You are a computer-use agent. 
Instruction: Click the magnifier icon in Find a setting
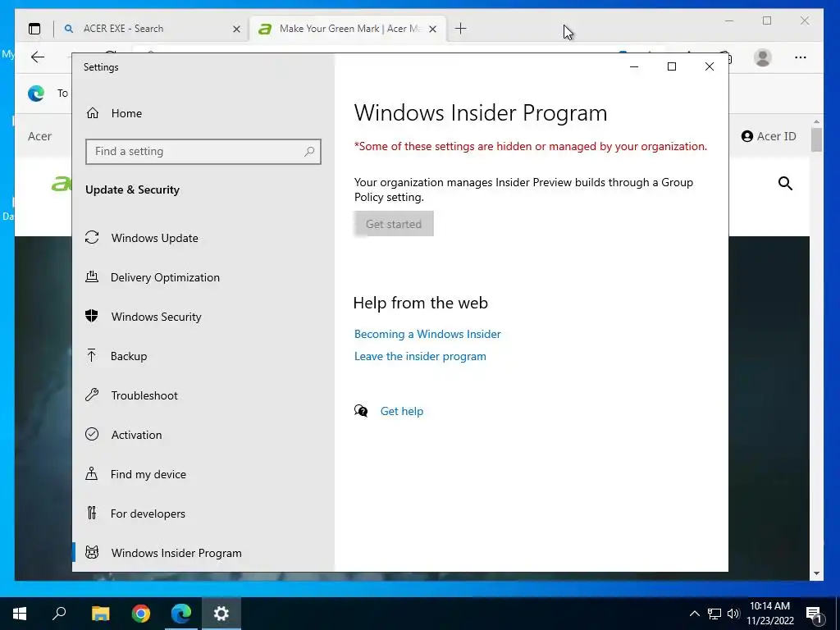click(x=309, y=152)
